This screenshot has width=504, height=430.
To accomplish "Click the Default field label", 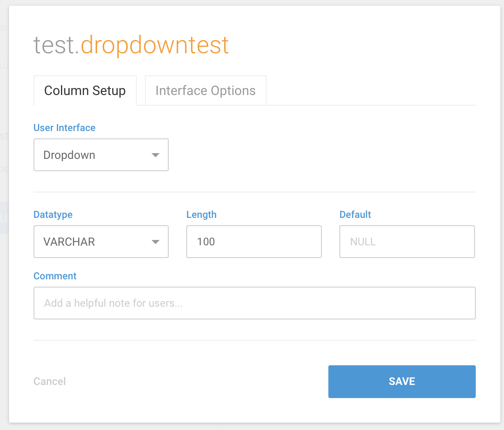I will pos(355,215).
